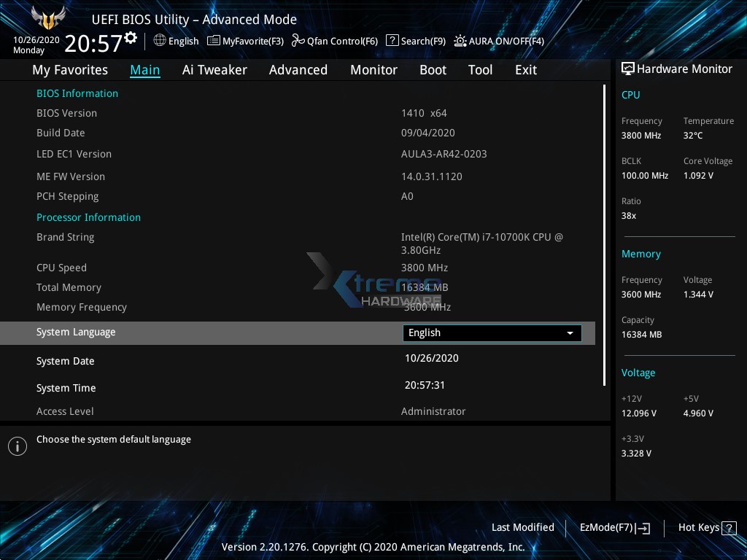Open the Boot menu tab

(x=433, y=69)
